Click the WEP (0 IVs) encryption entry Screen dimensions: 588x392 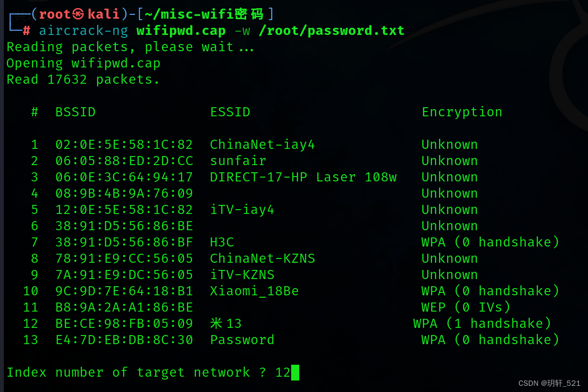(466, 307)
